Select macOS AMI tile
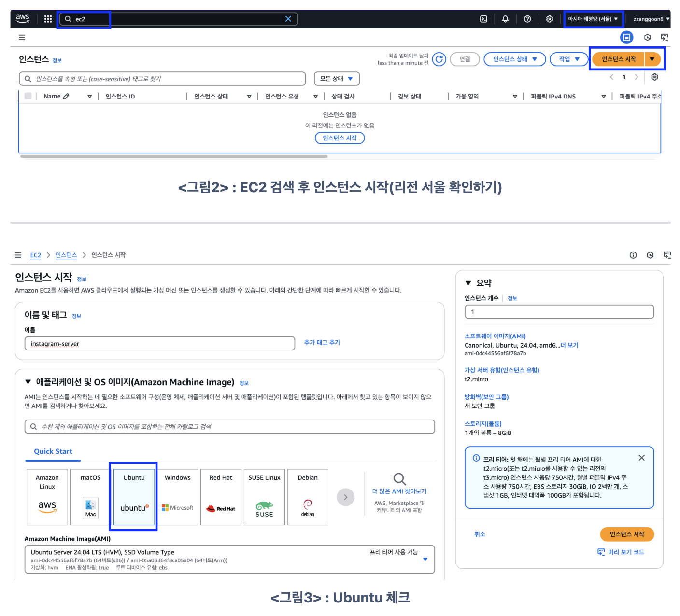 (x=90, y=497)
